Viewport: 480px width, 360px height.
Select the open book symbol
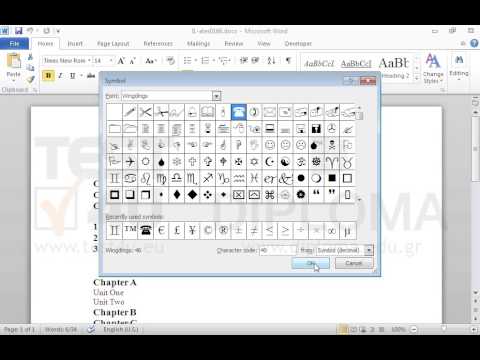207,112
